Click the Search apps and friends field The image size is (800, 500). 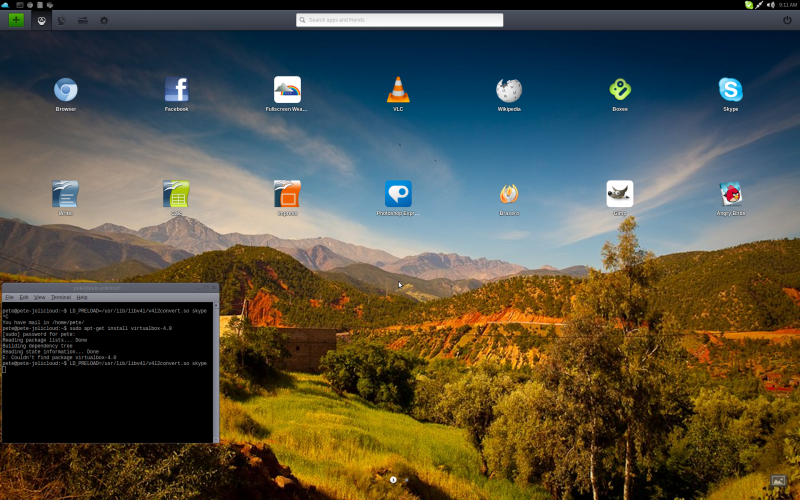click(399, 20)
